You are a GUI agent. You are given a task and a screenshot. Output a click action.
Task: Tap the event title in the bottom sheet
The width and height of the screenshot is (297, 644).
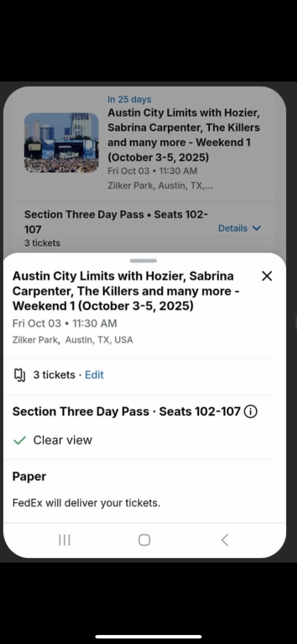(x=126, y=291)
